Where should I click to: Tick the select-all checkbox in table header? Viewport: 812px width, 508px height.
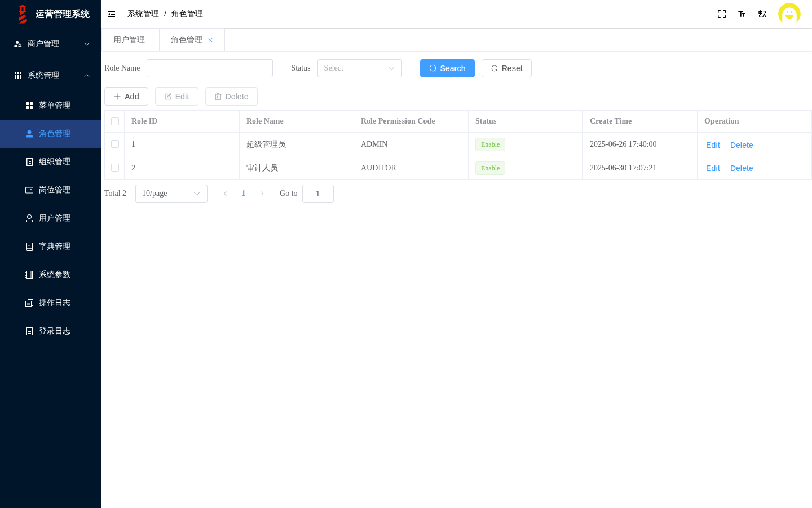click(x=115, y=121)
